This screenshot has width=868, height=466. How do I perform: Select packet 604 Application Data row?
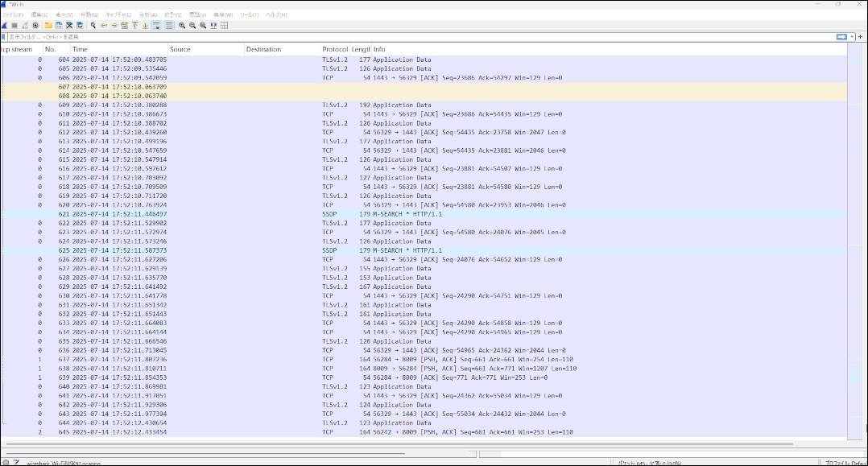pyautogui.click(x=424, y=60)
